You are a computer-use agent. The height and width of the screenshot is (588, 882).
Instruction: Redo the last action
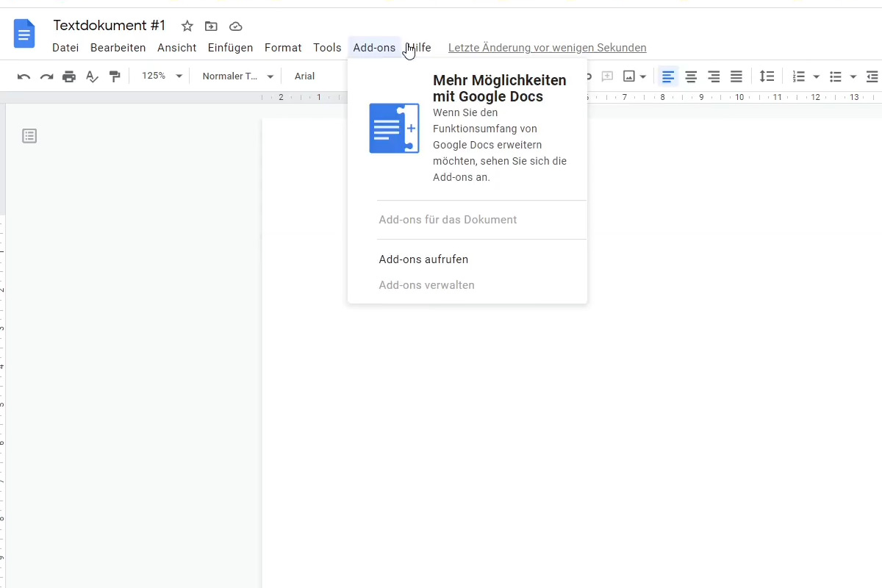point(46,76)
